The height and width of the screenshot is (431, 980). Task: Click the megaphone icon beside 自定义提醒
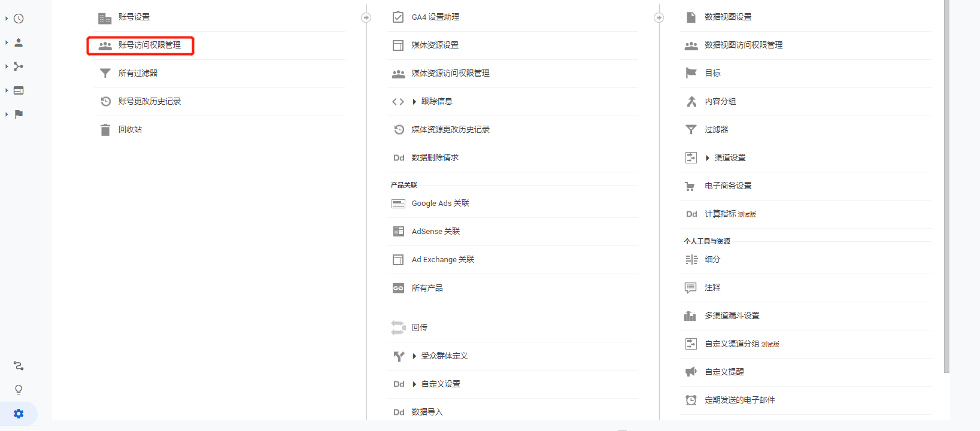691,372
